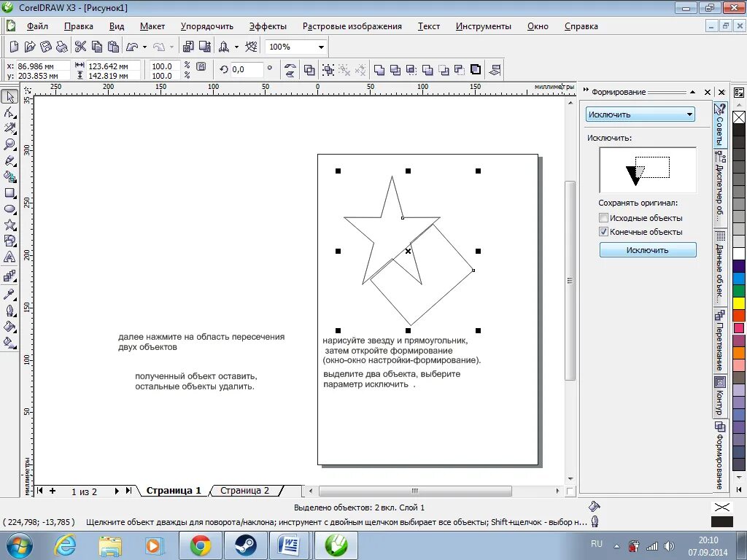The image size is (747, 560).
Task: Activate the Text tool
Action: [x=10, y=257]
